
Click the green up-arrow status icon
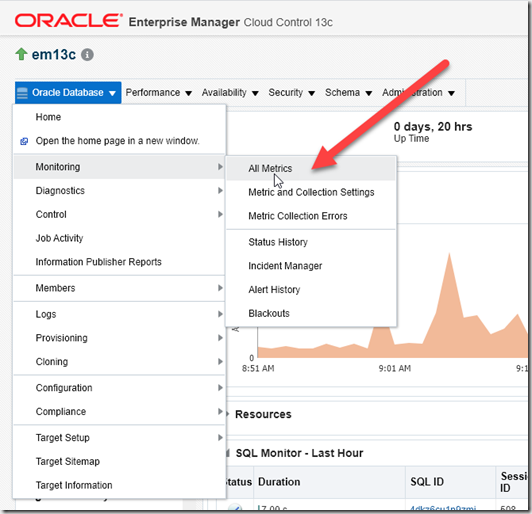(21, 54)
